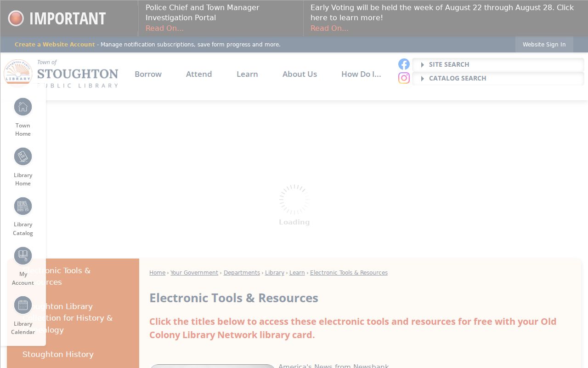
Task: Open the Learn menu
Action: [247, 74]
